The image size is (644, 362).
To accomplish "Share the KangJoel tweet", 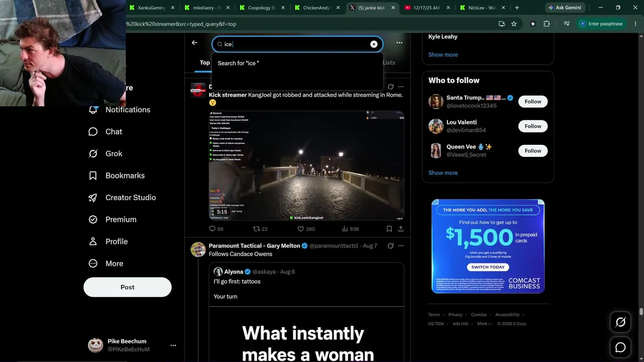I will tap(400, 229).
